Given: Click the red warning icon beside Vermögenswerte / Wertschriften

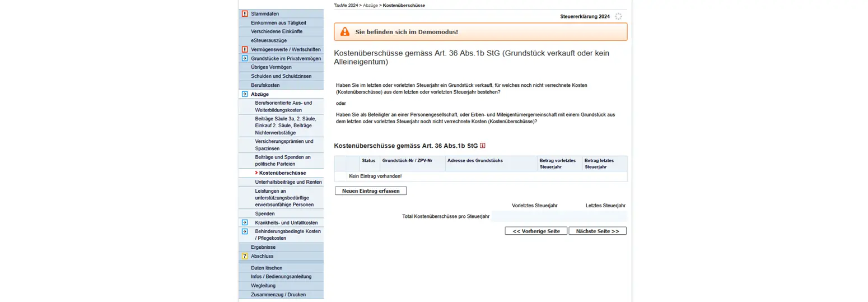Looking at the screenshot, I should click(244, 49).
